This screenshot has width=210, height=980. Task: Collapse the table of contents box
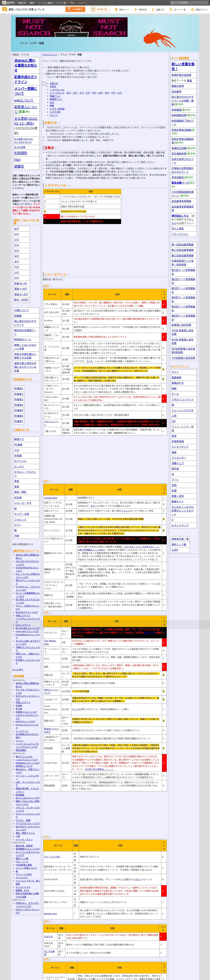44,83
